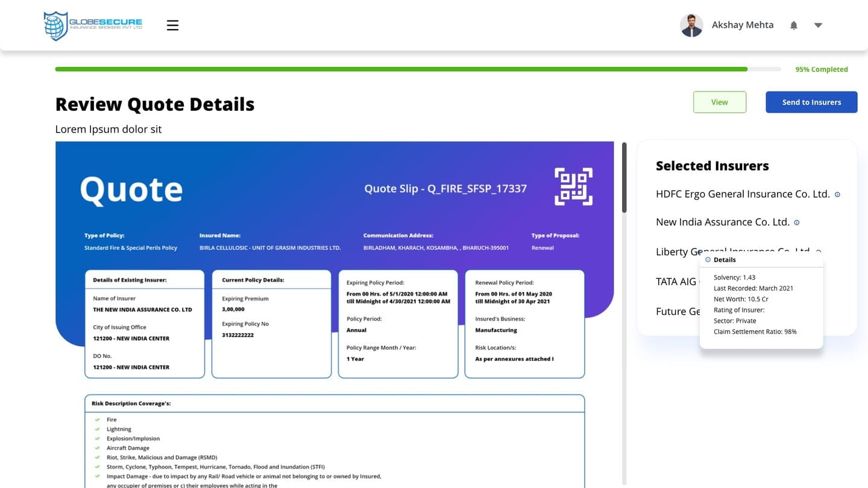Viewport: 868px width, 488px height.
Task: Click the green check beside Explosion/Implosion
Action: click(97, 439)
